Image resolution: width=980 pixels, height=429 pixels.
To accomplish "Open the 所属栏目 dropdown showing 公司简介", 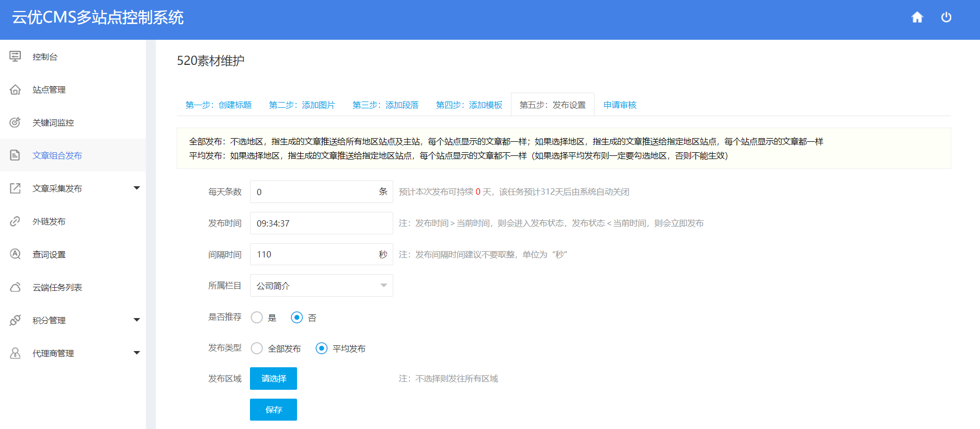I will 322,286.
